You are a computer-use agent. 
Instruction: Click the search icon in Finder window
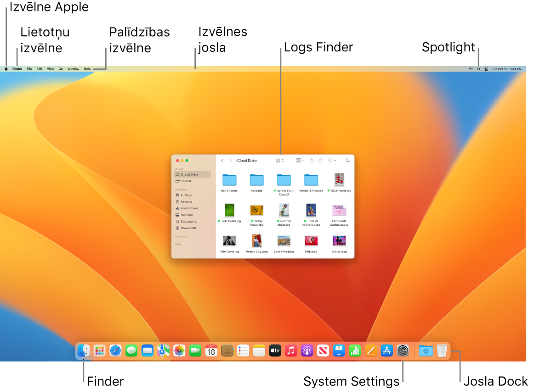348,161
